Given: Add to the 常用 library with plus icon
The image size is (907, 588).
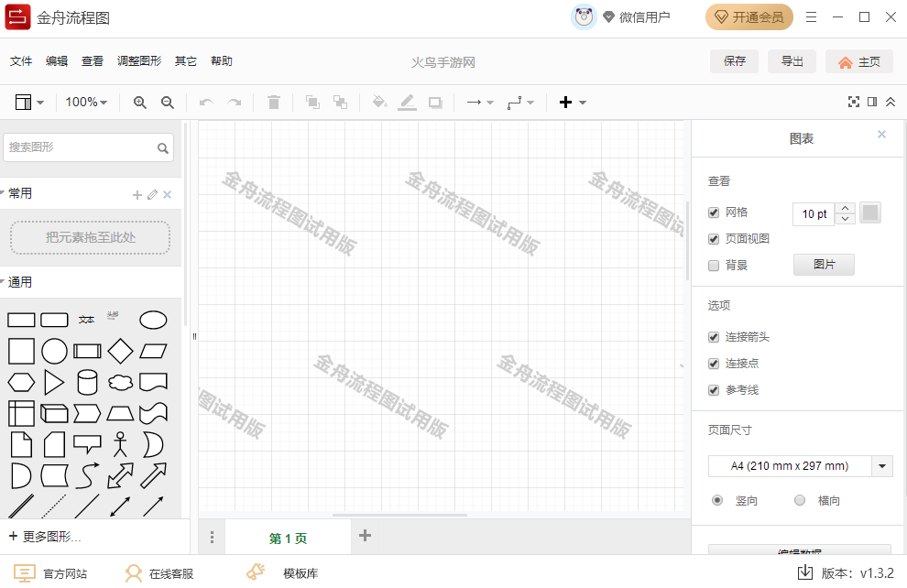Looking at the screenshot, I should 137,195.
